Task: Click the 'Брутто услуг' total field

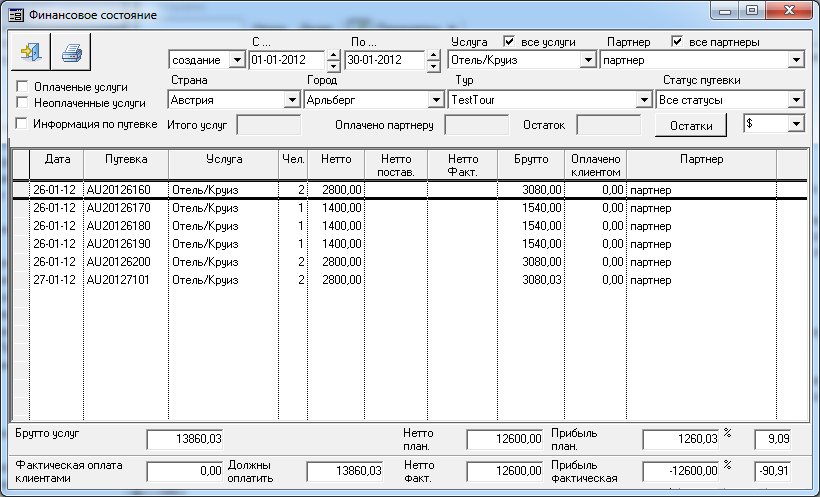Action: point(185,439)
